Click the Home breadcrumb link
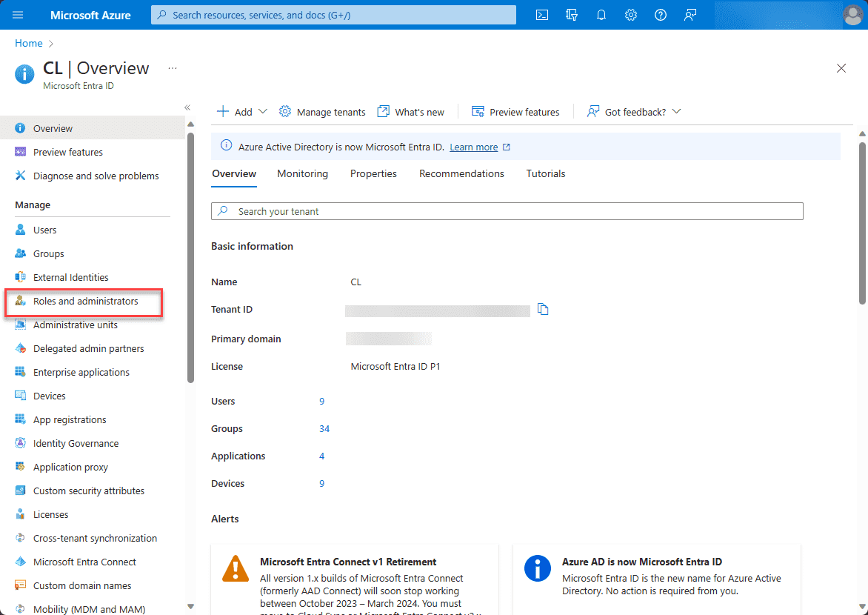Viewport: 868px width, 615px height. 29,43
